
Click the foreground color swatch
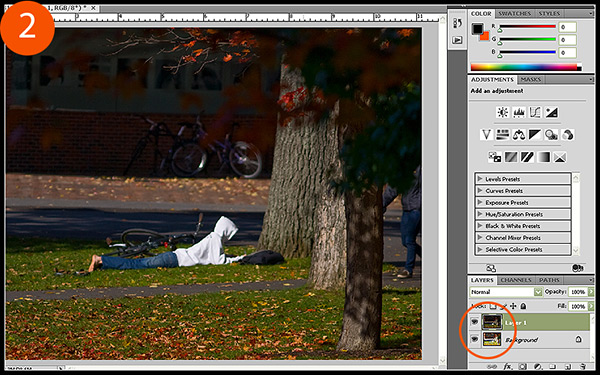pos(477,29)
